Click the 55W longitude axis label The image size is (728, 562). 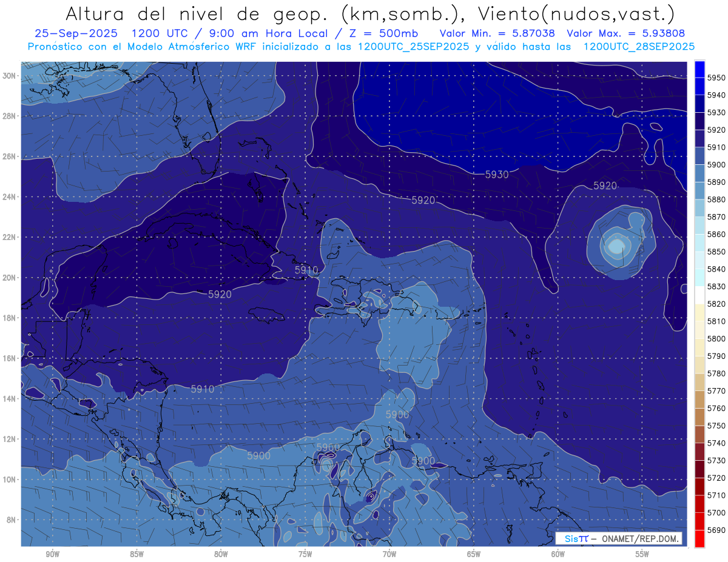point(642,555)
